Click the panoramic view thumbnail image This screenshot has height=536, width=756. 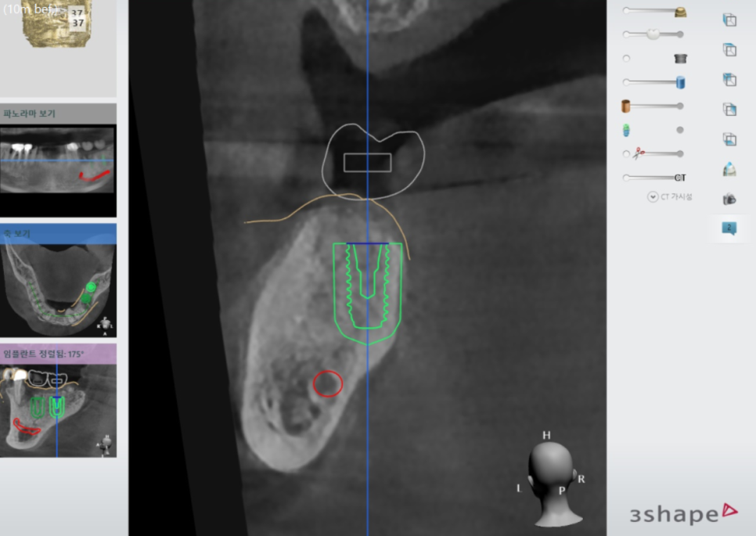pyautogui.click(x=59, y=160)
